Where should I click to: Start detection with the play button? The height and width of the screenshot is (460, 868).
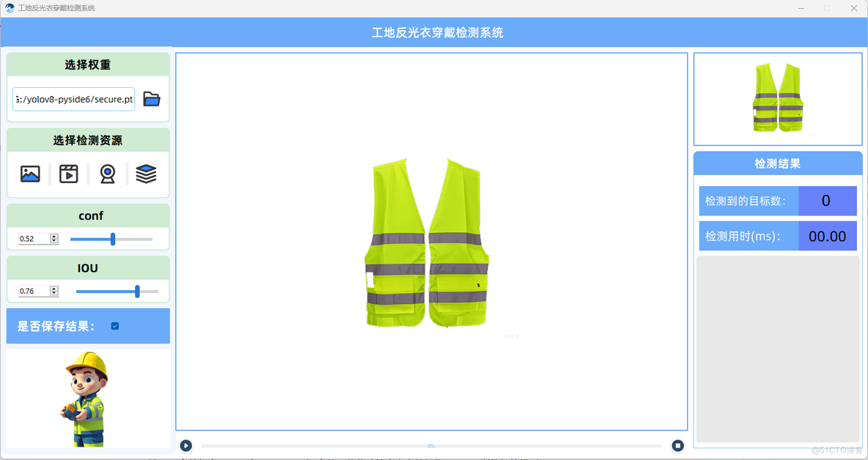(x=186, y=445)
